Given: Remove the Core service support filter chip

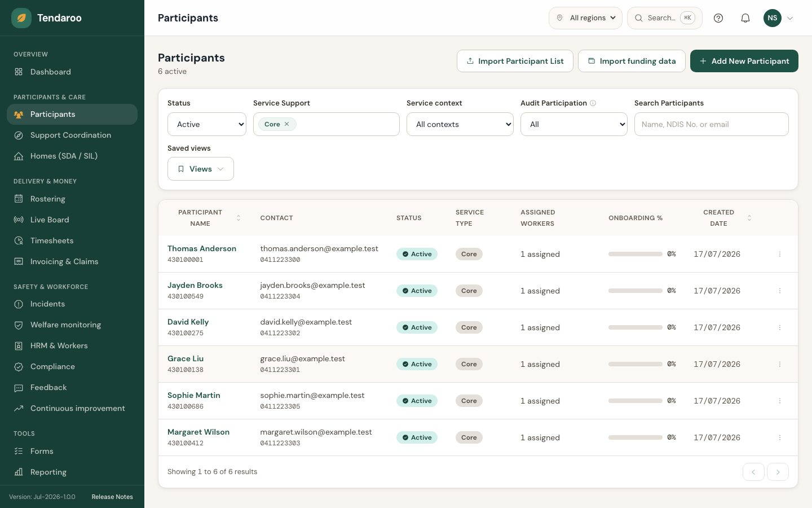Looking at the screenshot, I should [286, 124].
